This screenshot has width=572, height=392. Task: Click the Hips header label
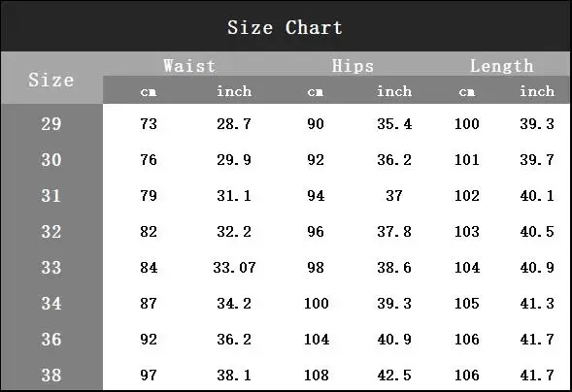353,66
